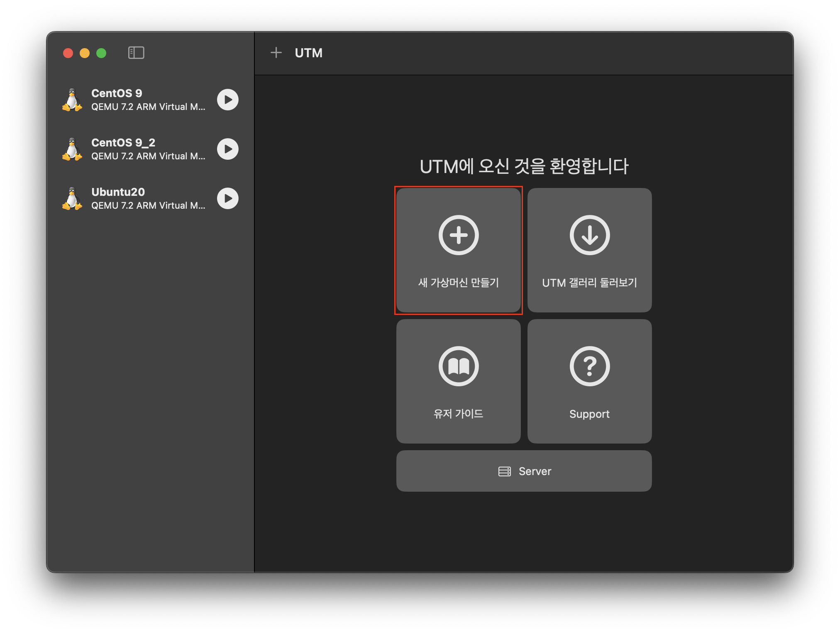Click the plus icon beside UTM title
Image resolution: width=840 pixels, height=634 pixels.
click(276, 53)
